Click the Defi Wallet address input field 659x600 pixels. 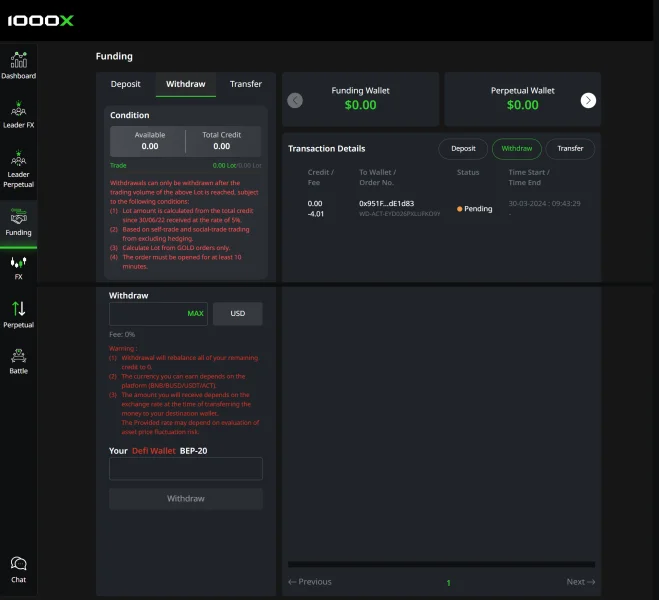(185, 469)
